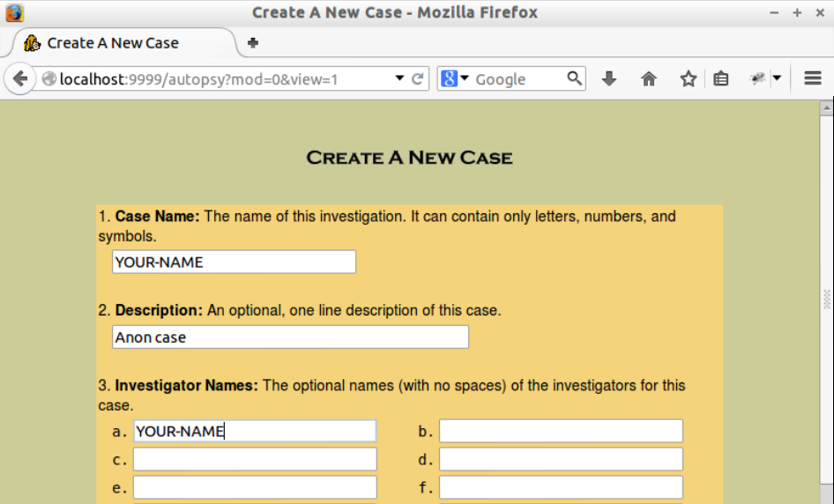This screenshot has height=504, width=834.
Task: Click the 'Create A New Case' page heading
Action: [x=409, y=158]
